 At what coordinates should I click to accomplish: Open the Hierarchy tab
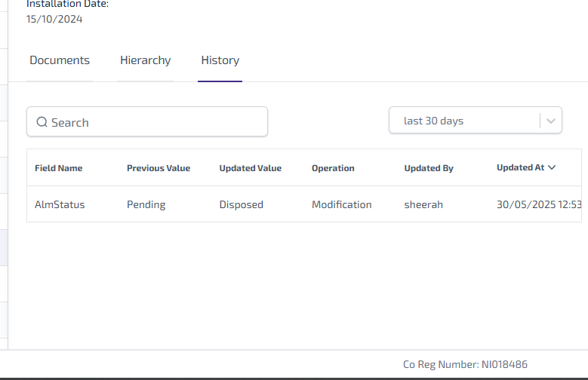click(145, 60)
